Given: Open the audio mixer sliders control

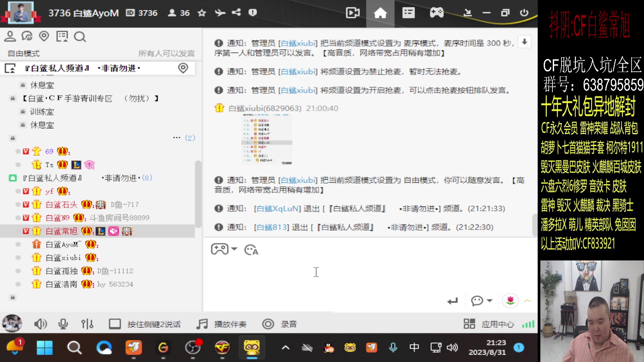Looking at the screenshot, I should 87,324.
